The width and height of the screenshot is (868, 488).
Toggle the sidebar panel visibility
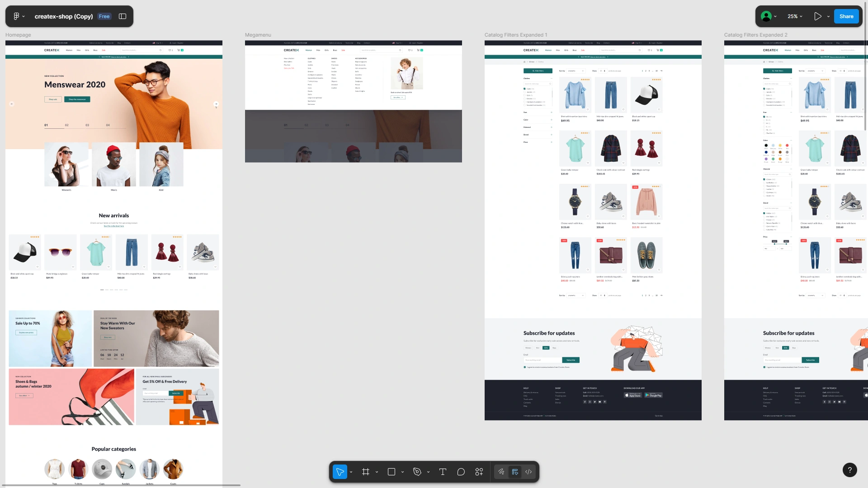coord(123,16)
